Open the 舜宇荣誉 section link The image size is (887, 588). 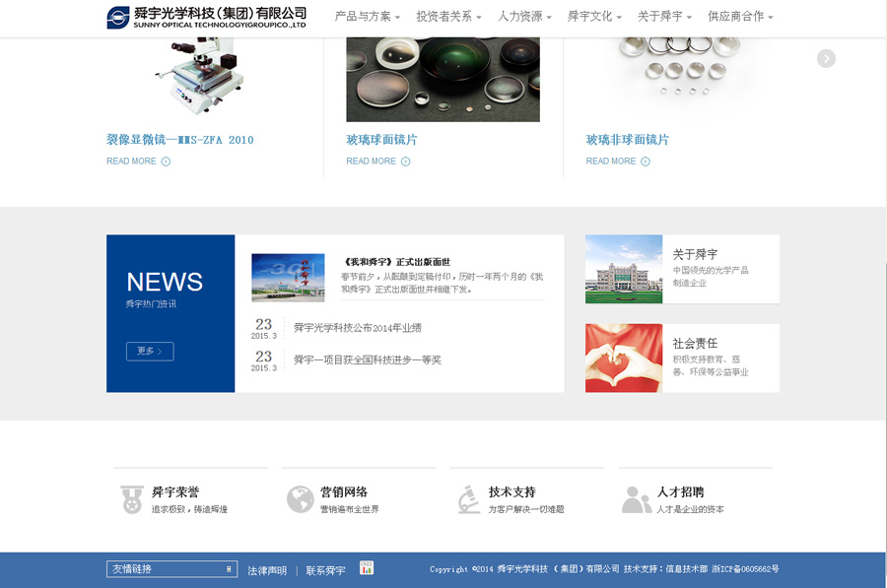[175, 491]
